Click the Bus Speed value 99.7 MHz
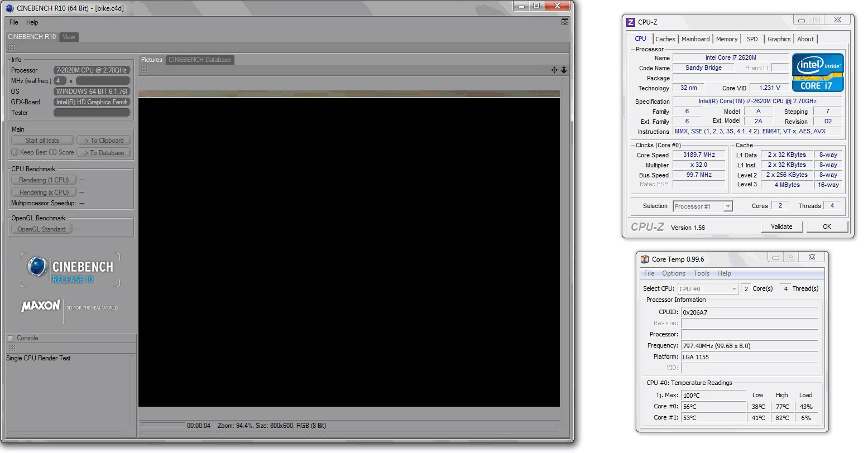 tap(699, 175)
